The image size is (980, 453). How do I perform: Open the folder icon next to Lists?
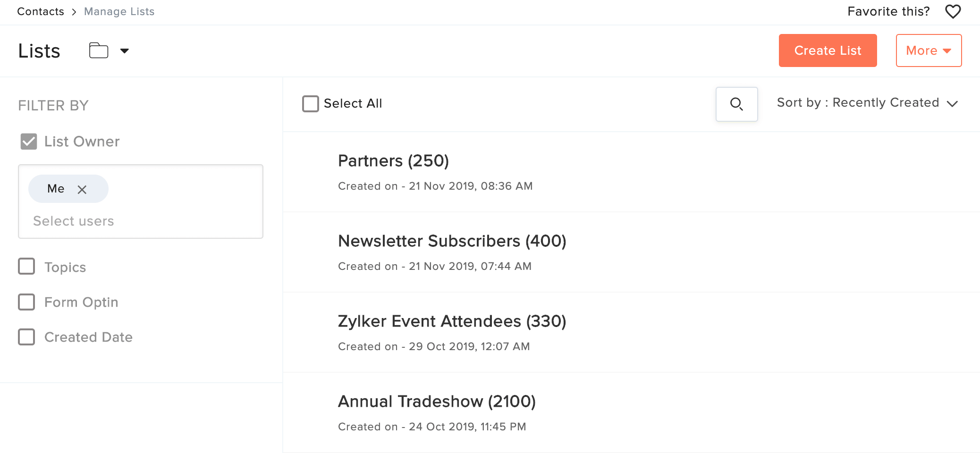[99, 50]
